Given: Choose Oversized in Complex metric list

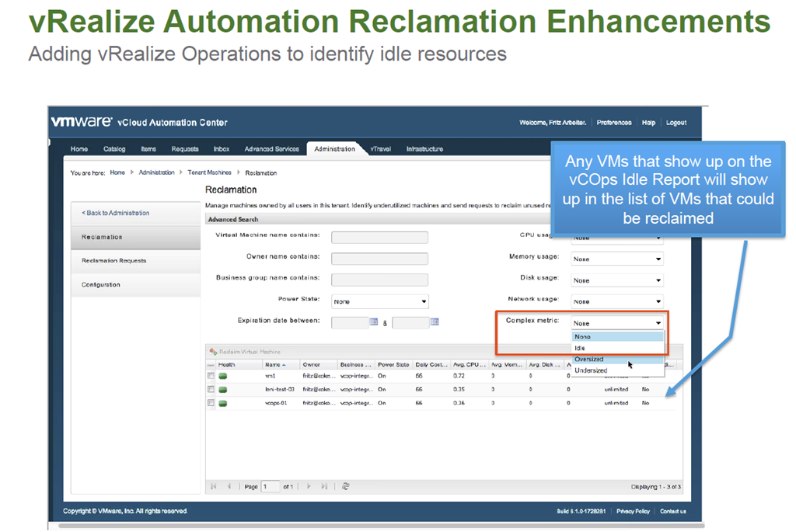Looking at the screenshot, I should pos(617,359).
